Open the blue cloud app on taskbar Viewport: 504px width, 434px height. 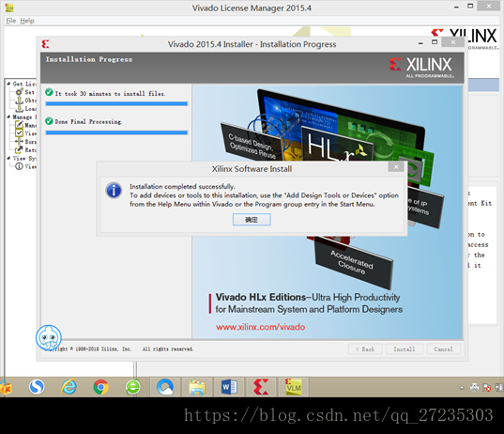(165, 387)
